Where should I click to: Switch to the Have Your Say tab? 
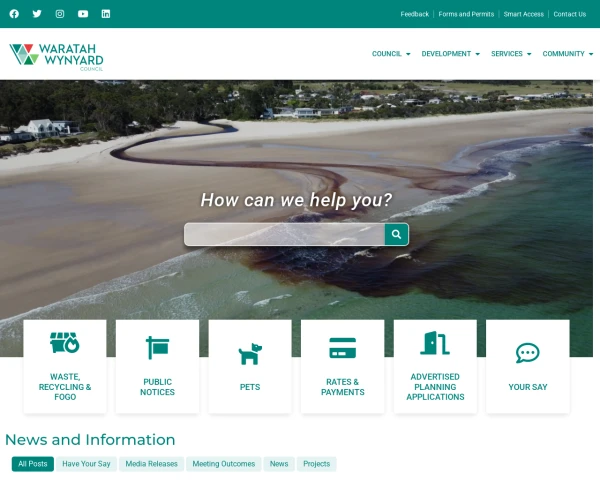point(87,464)
